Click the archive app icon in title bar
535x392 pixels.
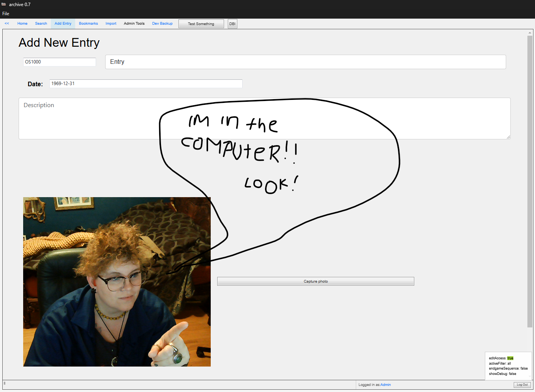point(4,5)
